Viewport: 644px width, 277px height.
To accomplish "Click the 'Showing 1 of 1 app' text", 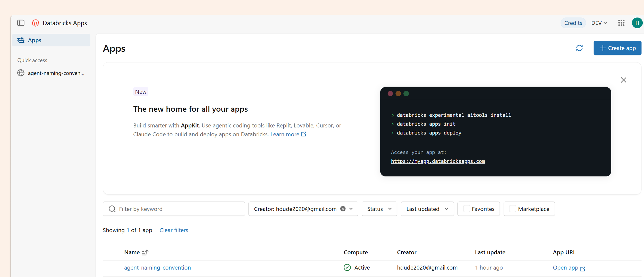I will 128,230.
